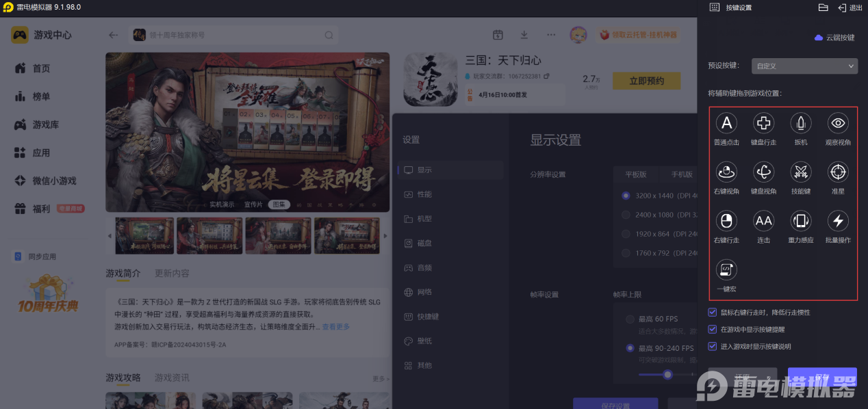Open 显示 display settings tab

point(450,170)
